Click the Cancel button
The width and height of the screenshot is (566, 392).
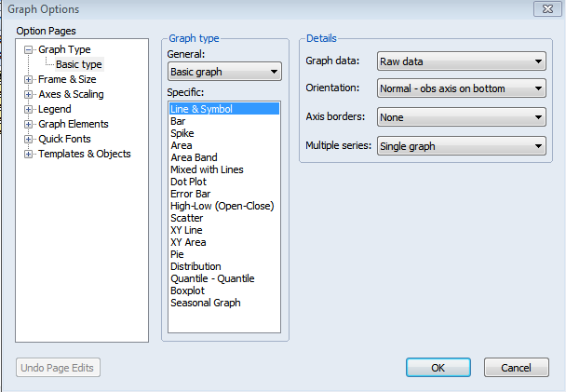[x=516, y=368]
